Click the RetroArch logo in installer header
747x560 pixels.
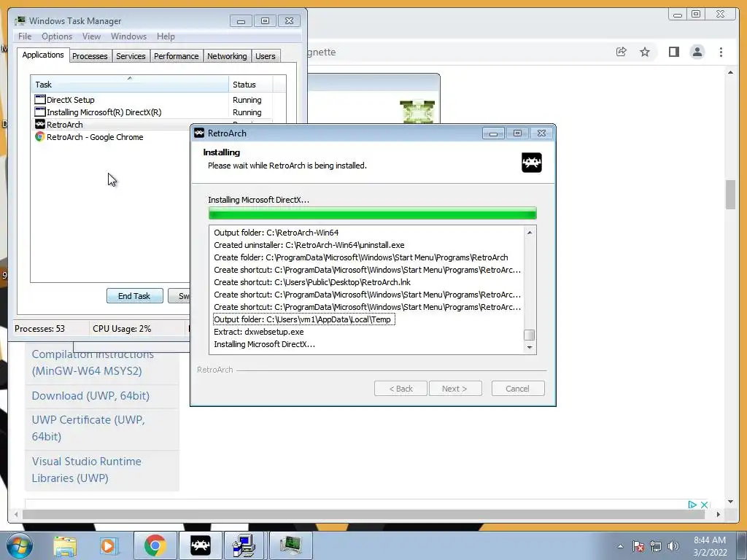(x=532, y=163)
